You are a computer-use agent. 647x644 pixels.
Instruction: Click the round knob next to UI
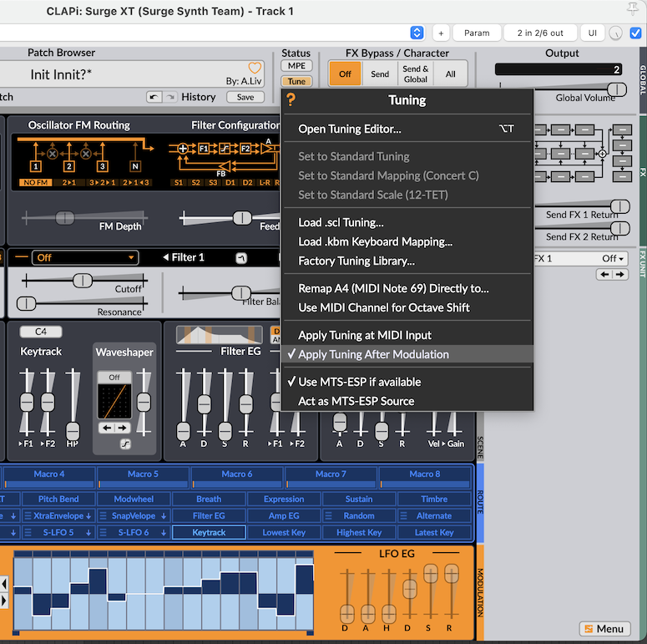[615, 33]
